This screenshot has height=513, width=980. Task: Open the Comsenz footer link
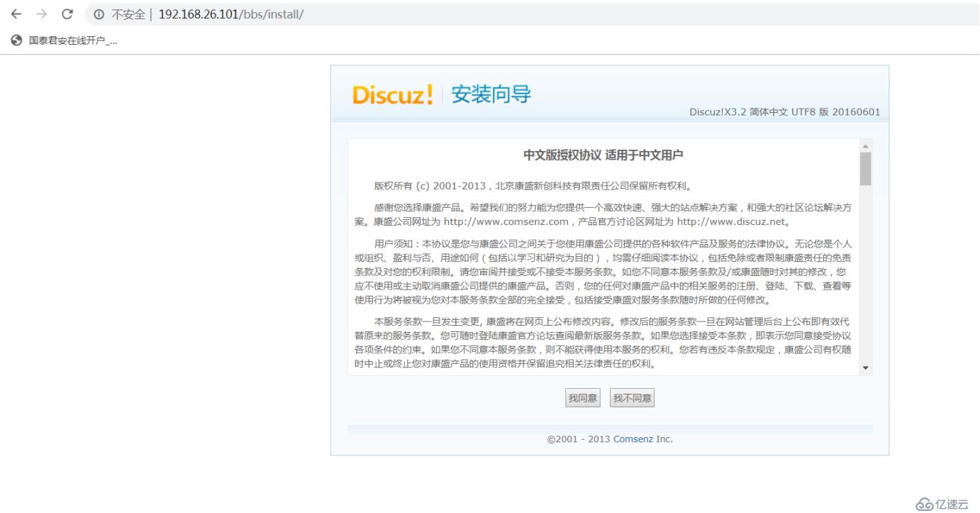[x=633, y=439]
